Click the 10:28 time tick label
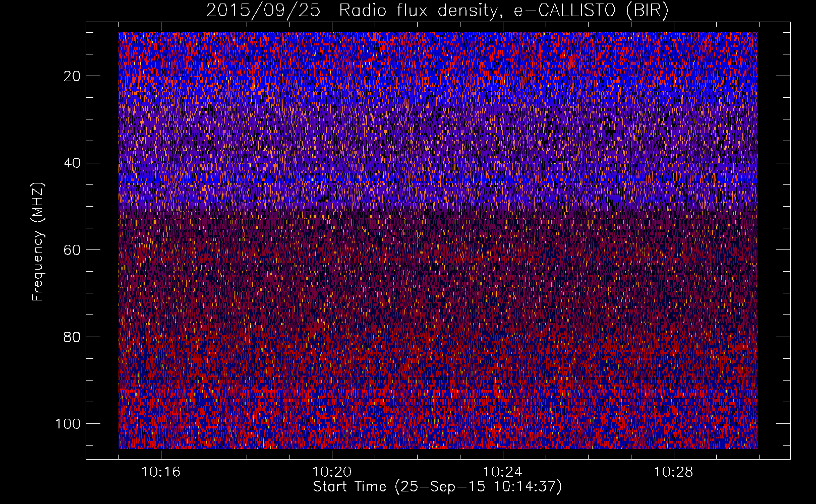816x504 pixels. click(x=674, y=472)
